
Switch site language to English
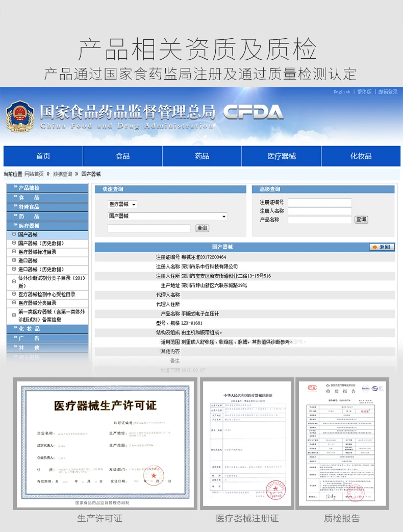pos(342,91)
